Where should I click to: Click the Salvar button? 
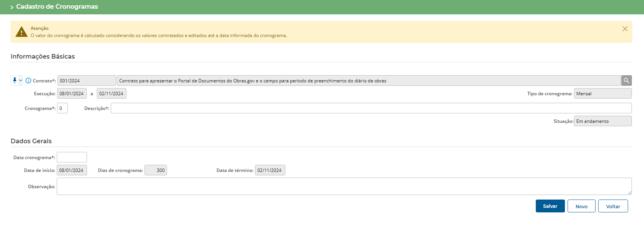click(x=550, y=206)
